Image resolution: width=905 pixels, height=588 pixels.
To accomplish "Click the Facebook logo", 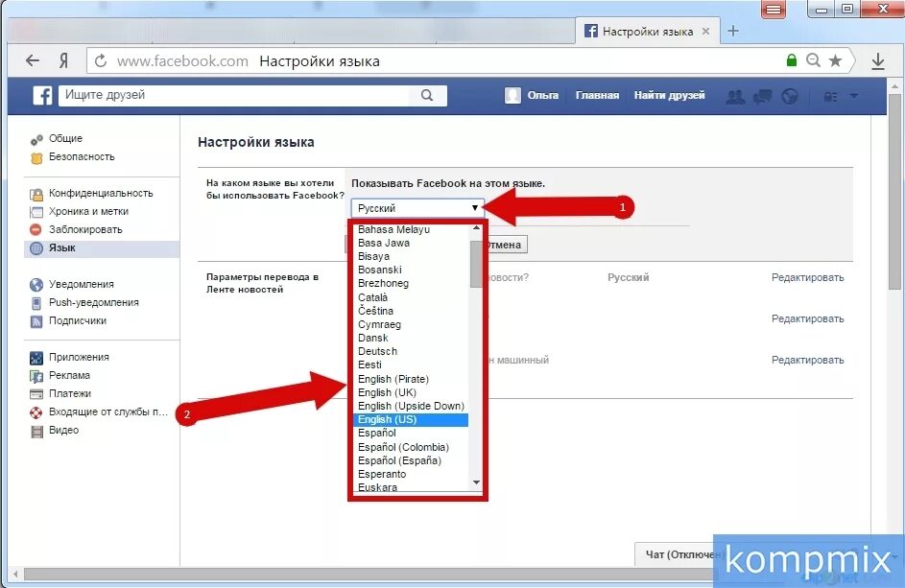I will click(x=43, y=95).
